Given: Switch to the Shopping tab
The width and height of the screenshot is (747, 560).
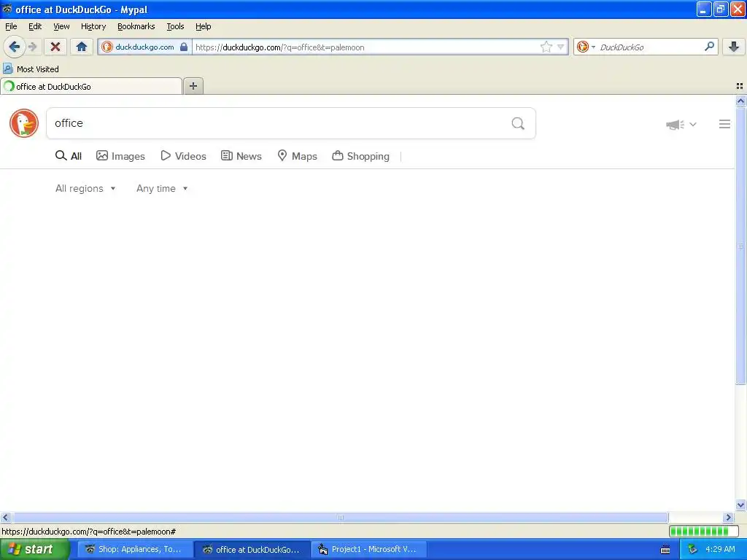Looking at the screenshot, I should pos(360,156).
